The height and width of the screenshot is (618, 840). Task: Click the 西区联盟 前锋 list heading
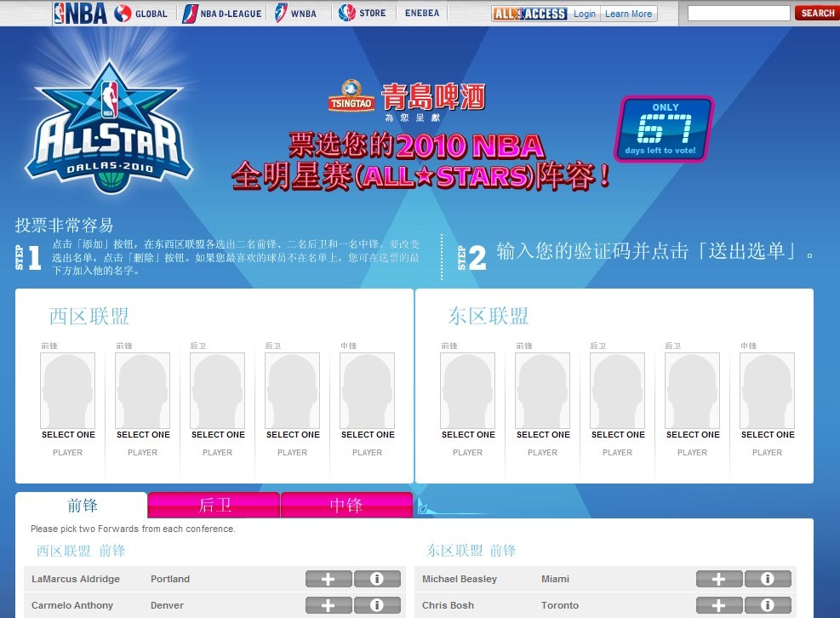[81, 551]
